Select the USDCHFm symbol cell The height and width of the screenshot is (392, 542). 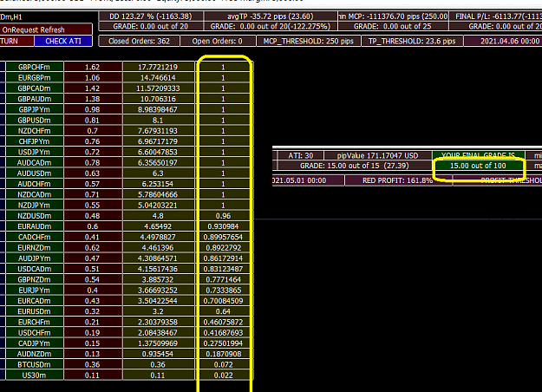(x=35, y=333)
